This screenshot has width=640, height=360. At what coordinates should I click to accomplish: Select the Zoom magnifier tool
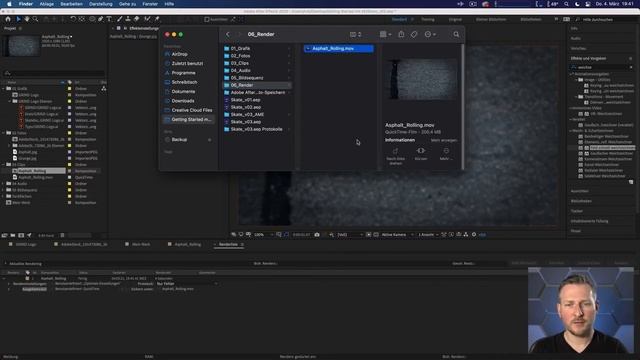[36, 19]
